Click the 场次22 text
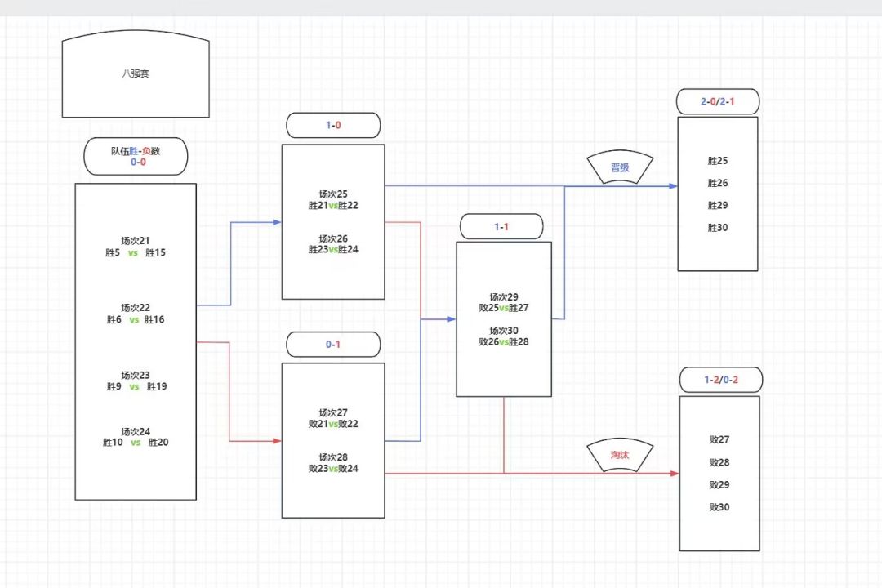This screenshot has height=588, width=882. 136,308
